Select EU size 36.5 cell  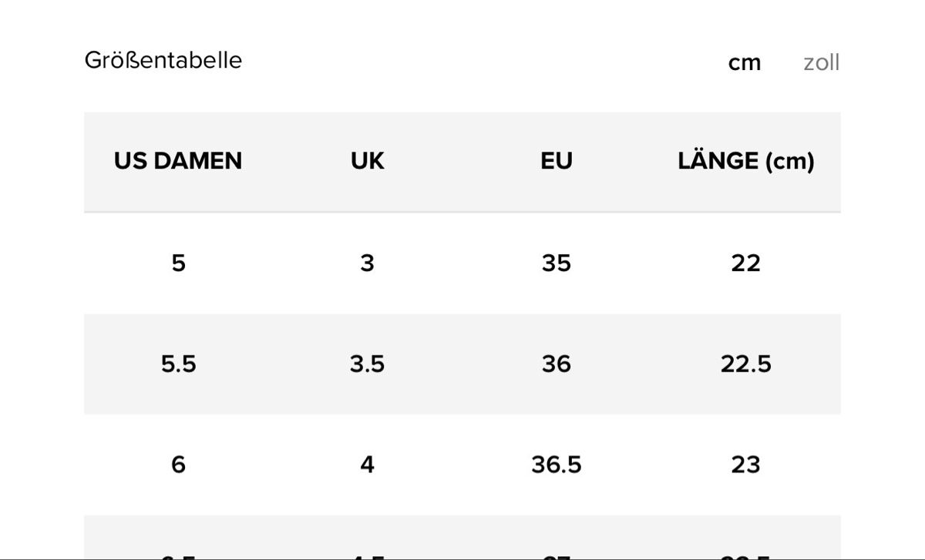pos(557,464)
